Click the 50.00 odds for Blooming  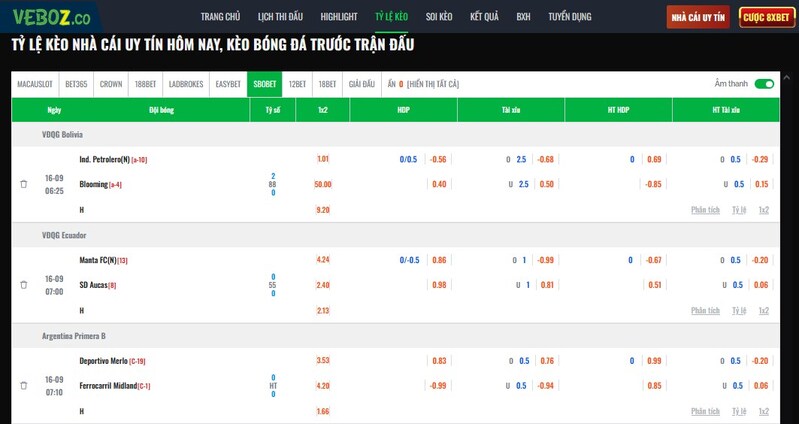tap(322, 184)
